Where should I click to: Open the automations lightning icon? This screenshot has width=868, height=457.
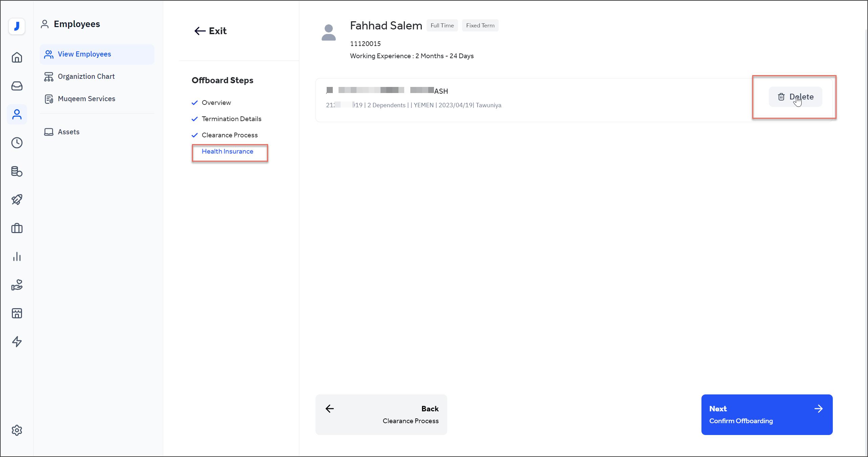click(x=17, y=342)
